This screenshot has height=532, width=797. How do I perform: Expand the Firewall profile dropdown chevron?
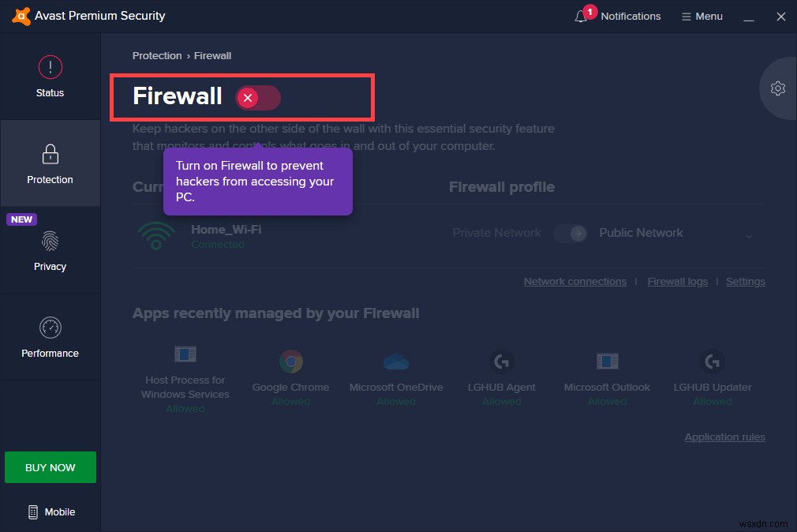748,234
